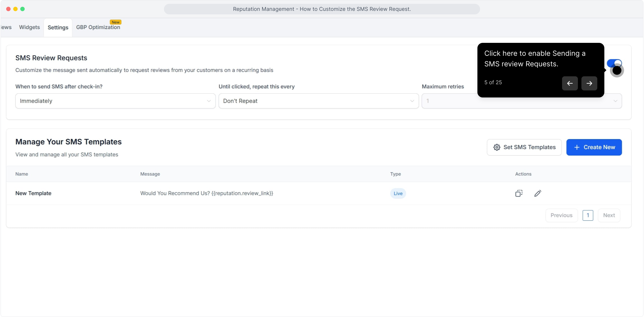Click the pencil edit icon for New Template
This screenshot has height=317, width=644.
538,193
